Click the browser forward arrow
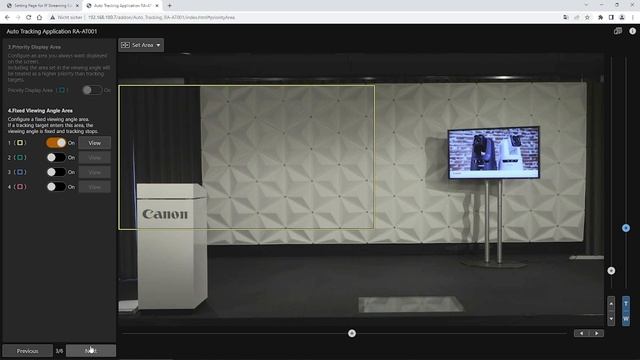 pyautogui.click(x=18, y=17)
